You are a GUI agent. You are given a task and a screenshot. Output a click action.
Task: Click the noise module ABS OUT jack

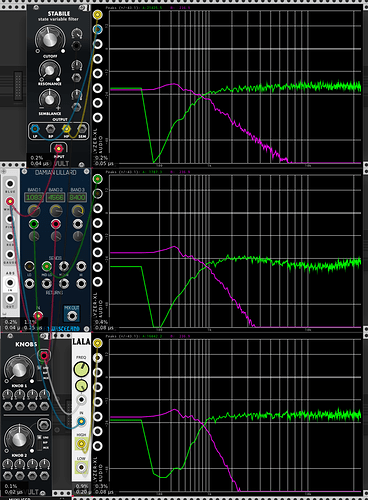point(10,299)
